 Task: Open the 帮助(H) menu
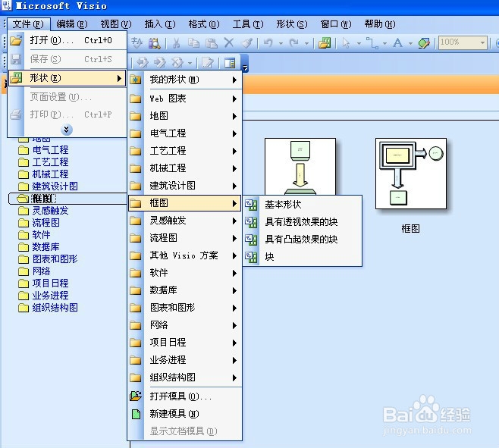point(380,24)
